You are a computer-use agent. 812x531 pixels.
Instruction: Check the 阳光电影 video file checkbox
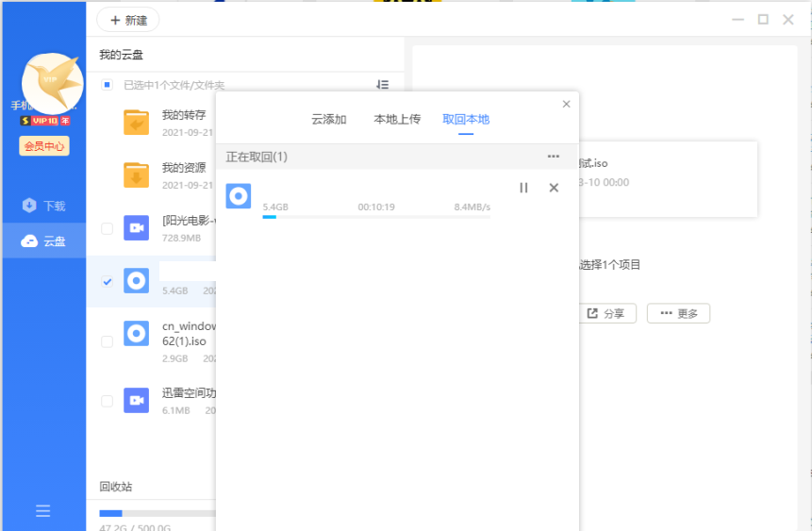107,228
